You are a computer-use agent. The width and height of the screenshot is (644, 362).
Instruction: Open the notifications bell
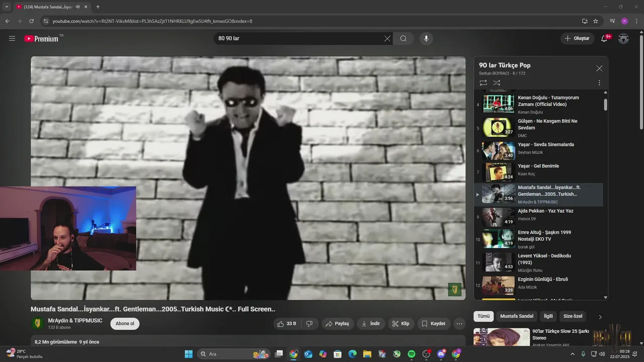coord(605,38)
